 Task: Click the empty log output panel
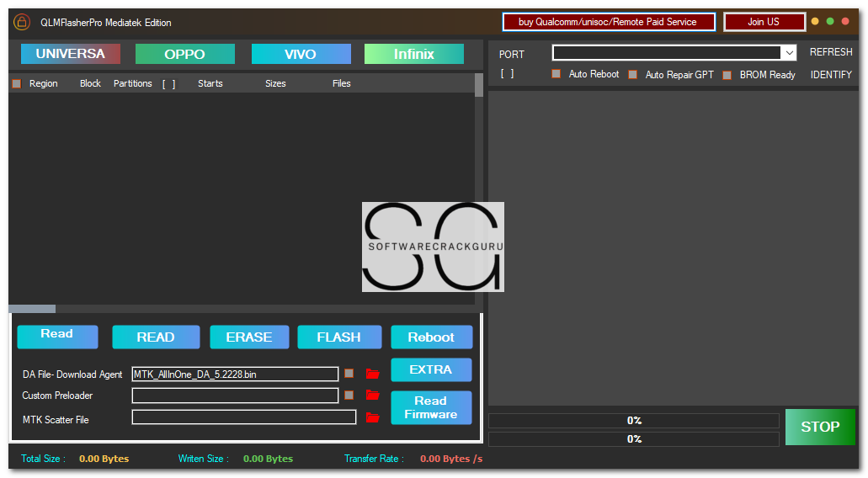(x=674, y=248)
